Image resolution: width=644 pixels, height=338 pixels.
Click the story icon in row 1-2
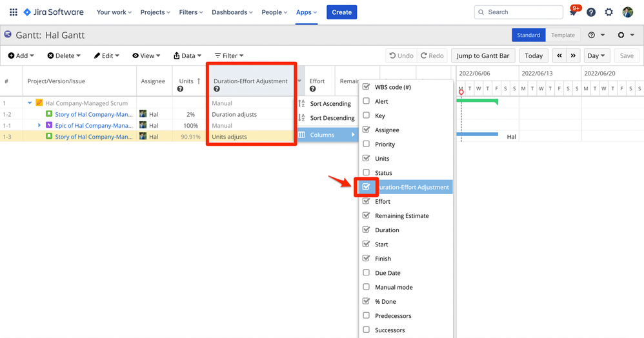(x=49, y=114)
